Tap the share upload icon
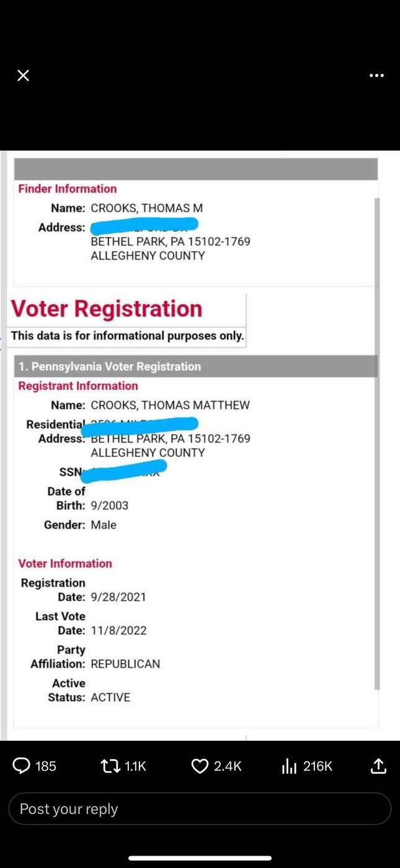The image size is (400, 868). [x=378, y=766]
